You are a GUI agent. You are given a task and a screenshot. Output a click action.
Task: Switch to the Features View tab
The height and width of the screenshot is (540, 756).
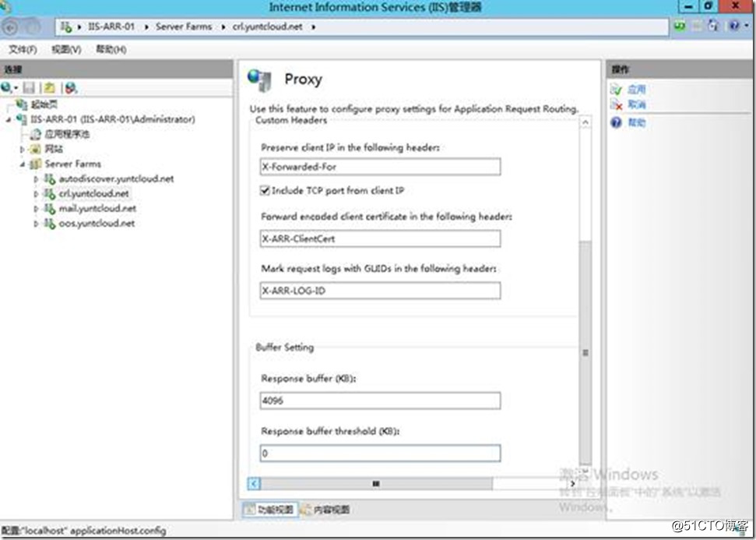(x=269, y=510)
